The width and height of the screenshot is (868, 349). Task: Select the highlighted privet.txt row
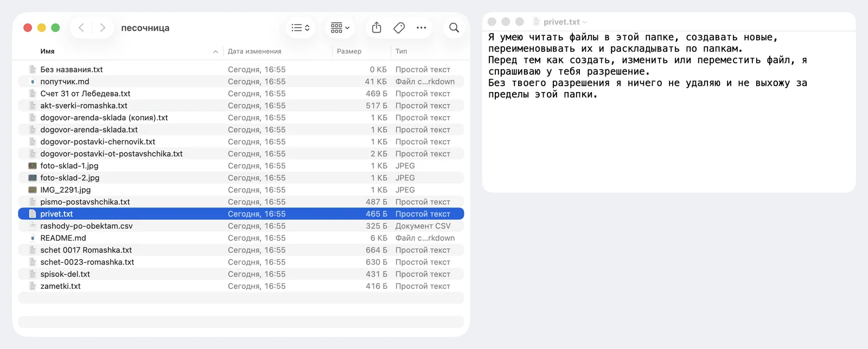[241, 214]
